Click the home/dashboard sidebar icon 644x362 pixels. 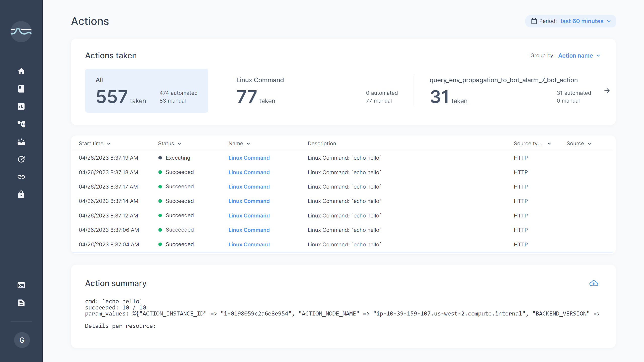(21, 71)
